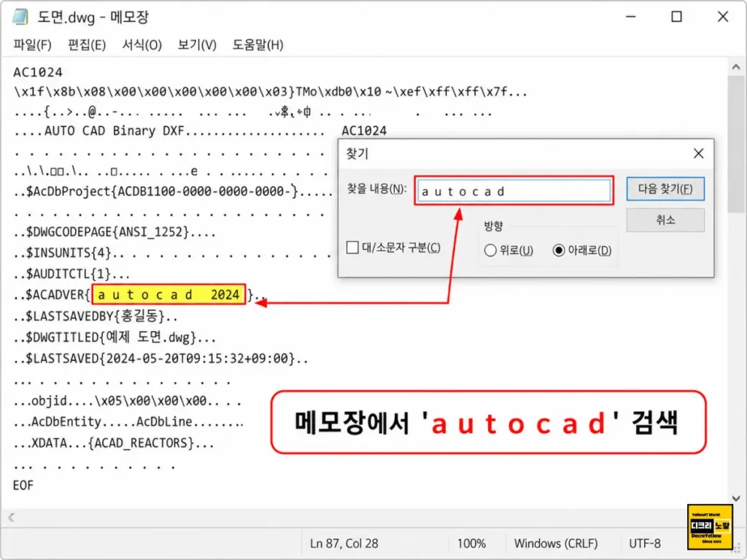
Task: Open the 보기(V) menu
Action: click(197, 44)
